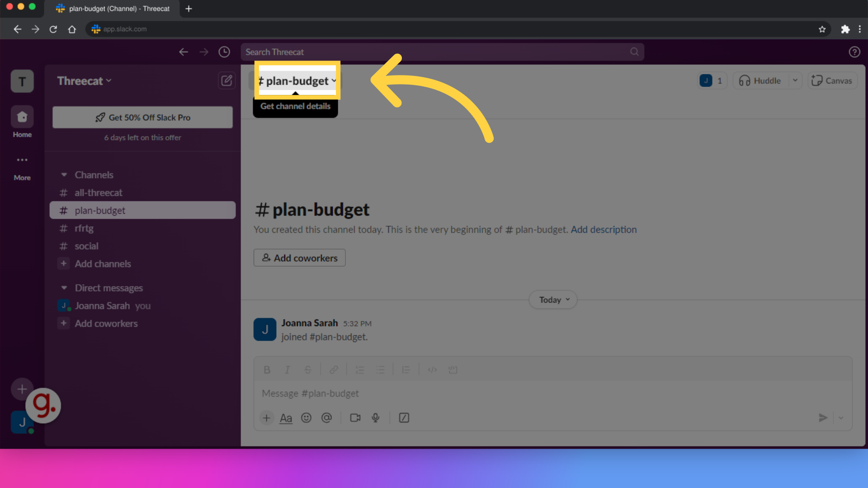Toggle strikethrough formatting in composer

[308, 370]
